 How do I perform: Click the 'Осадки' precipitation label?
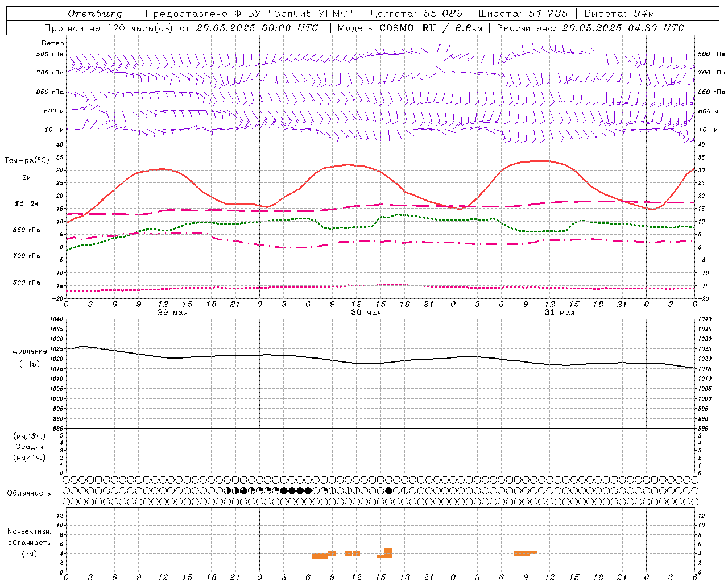pos(30,447)
